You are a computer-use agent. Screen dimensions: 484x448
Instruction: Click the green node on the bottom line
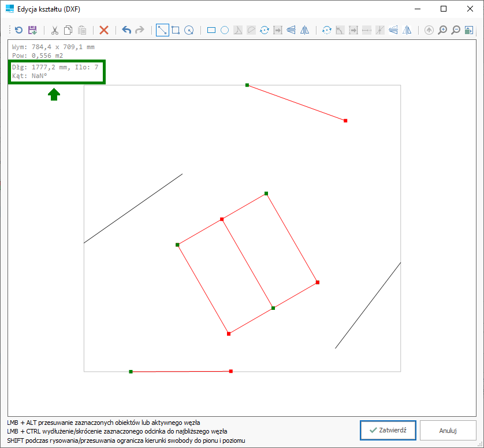pyautogui.click(x=131, y=372)
